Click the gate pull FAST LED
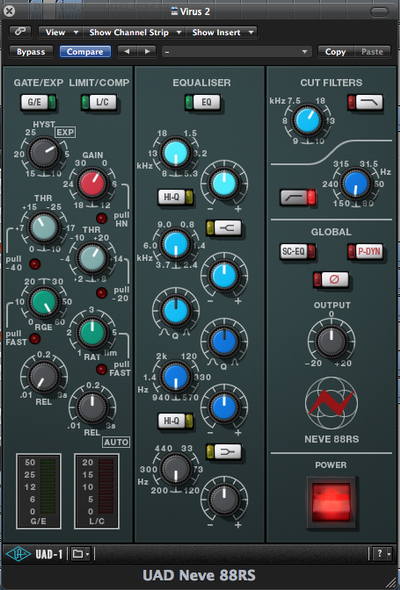The width and height of the screenshot is (400, 590). tap(35, 339)
